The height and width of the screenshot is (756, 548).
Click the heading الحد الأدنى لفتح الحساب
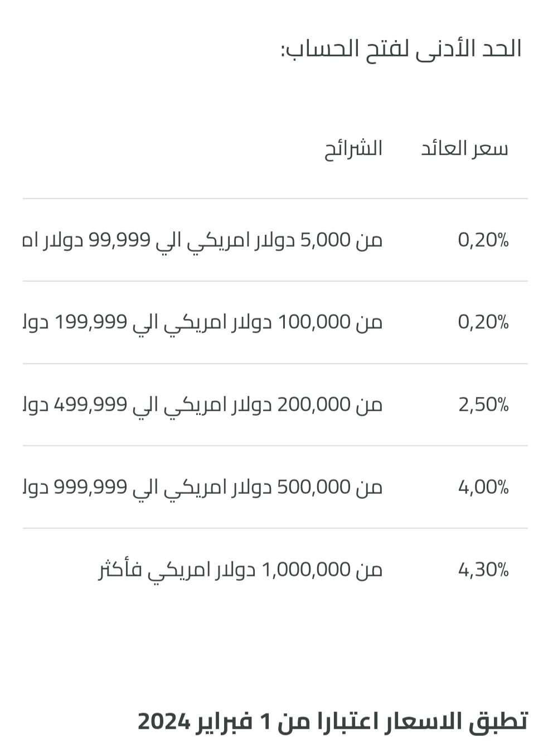[x=401, y=49]
